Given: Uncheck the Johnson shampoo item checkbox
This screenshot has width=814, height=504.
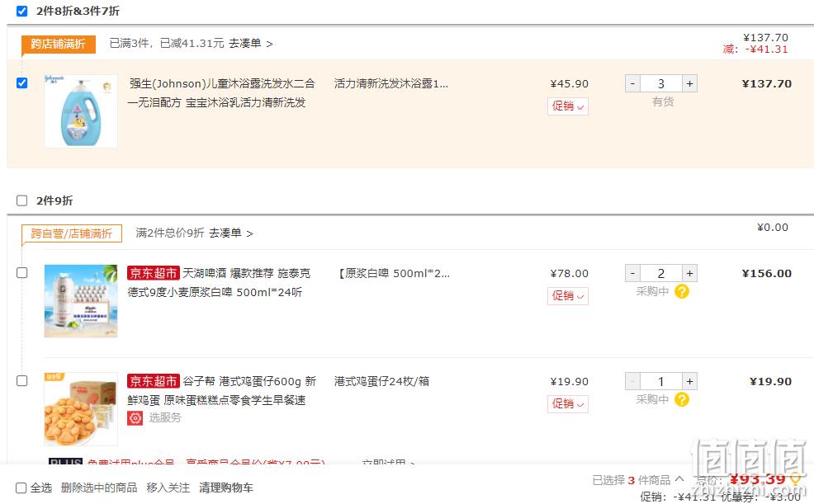Looking at the screenshot, I should 21,83.
